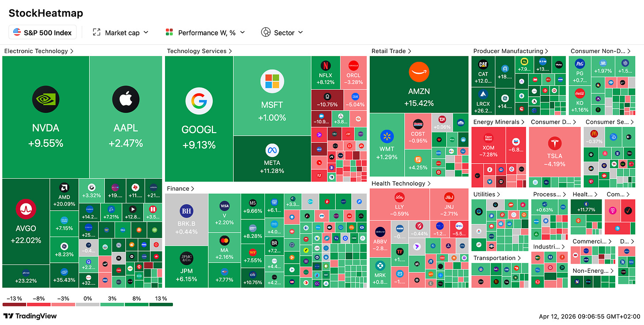Click the Lam Research logo in the LRCX tile
Screen dimensions: 644x325
click(483, 93)
